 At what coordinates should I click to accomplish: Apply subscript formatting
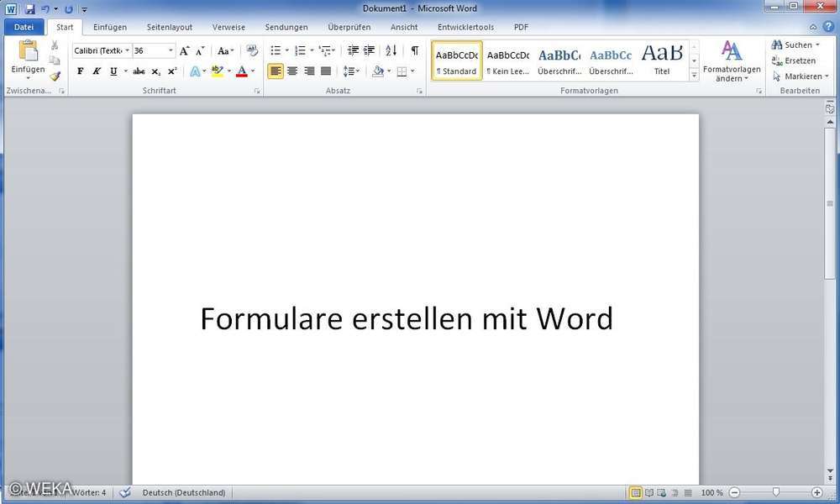[x=155, y=71]
